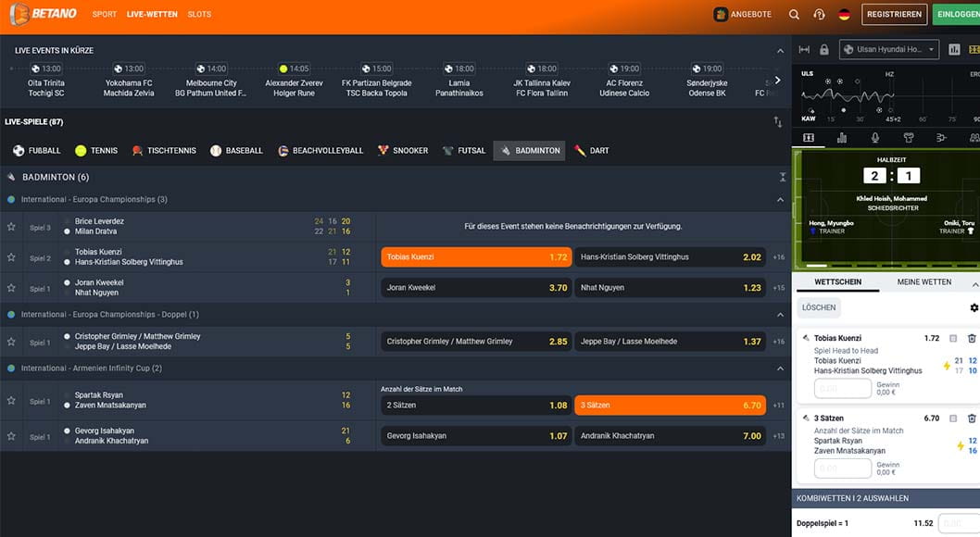980x537 pixels.
Task: Collapse the Armenien Infinity Cup section
Action: (x=780, y=368)
